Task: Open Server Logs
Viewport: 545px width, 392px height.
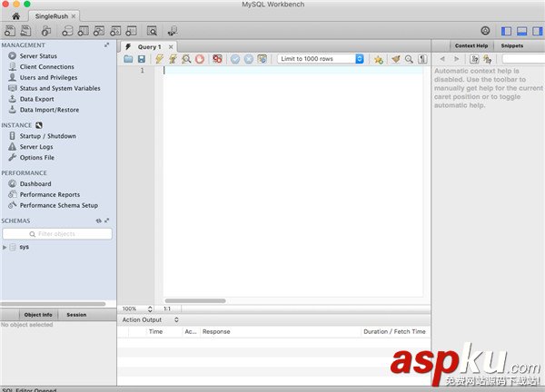Action: 36,147
